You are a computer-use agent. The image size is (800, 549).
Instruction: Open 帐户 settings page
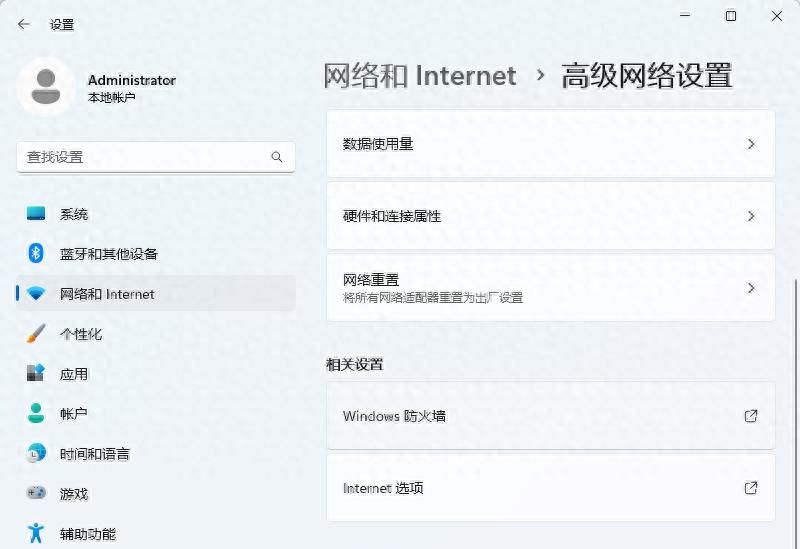156,413
